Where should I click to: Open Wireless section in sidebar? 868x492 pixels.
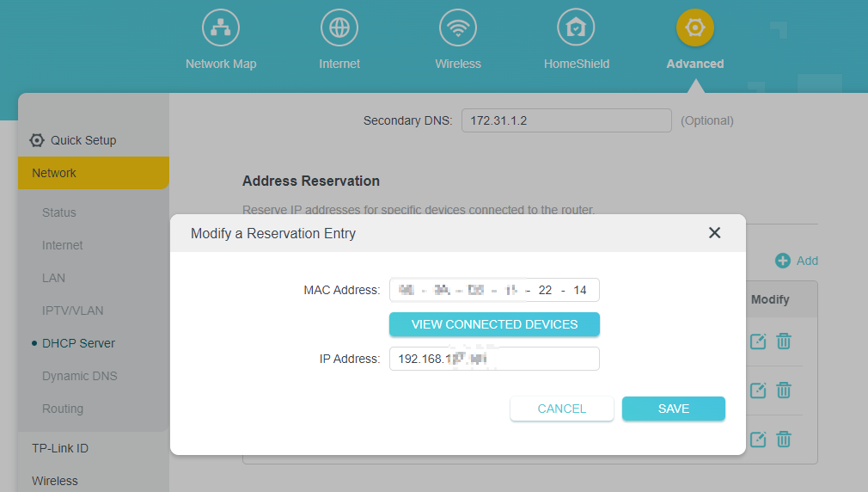tap(55, 481)
